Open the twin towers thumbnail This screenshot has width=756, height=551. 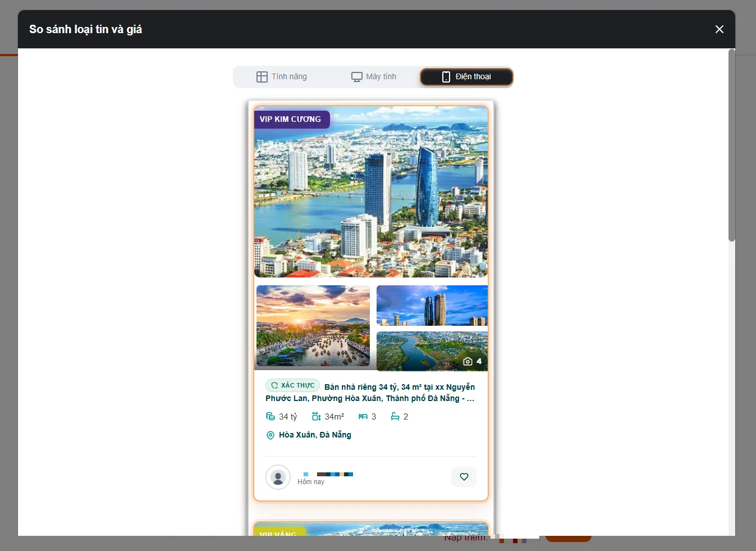coord(432,306)
